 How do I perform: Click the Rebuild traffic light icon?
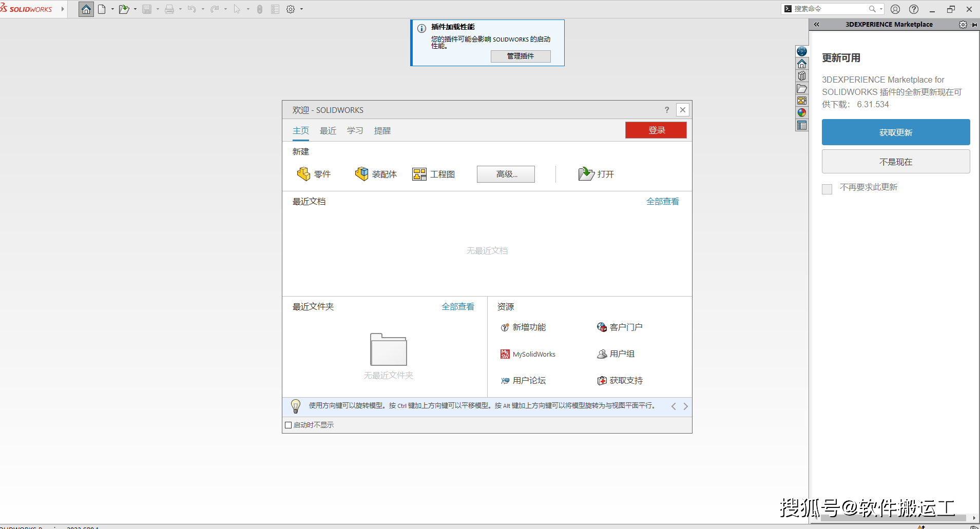tap(260, 9)
